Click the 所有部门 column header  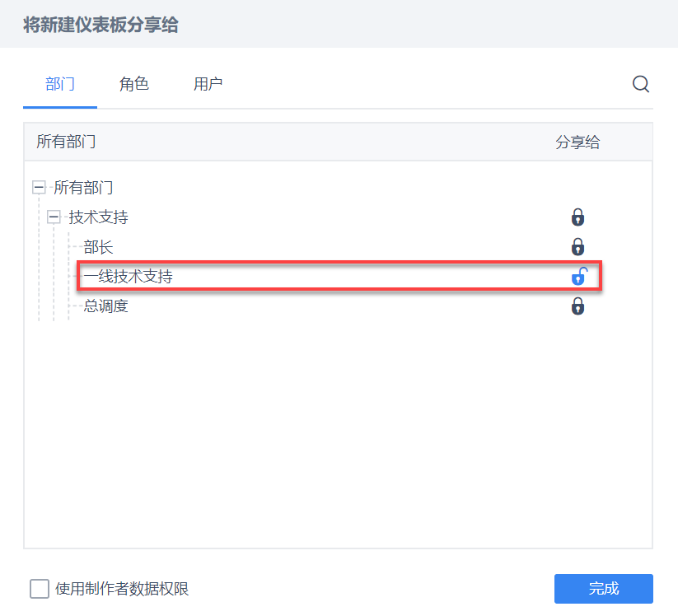[66, 142]
